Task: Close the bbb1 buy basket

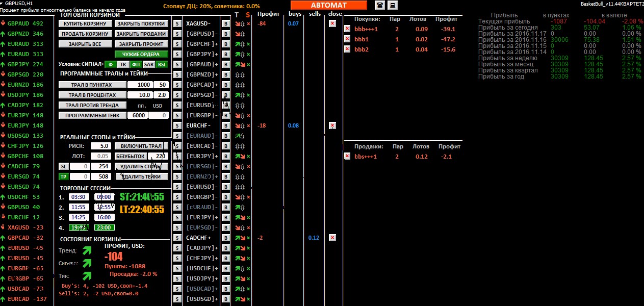Action: click(x=347, y=39)
